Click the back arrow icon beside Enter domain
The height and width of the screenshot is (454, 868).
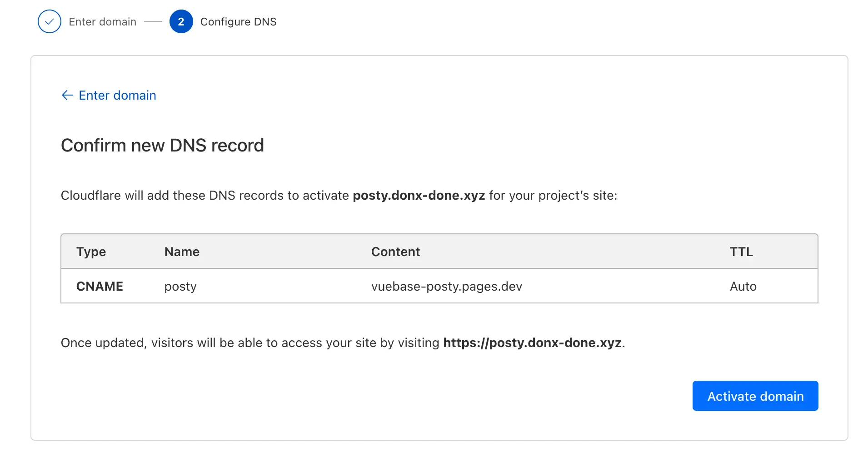coord(67,95)
